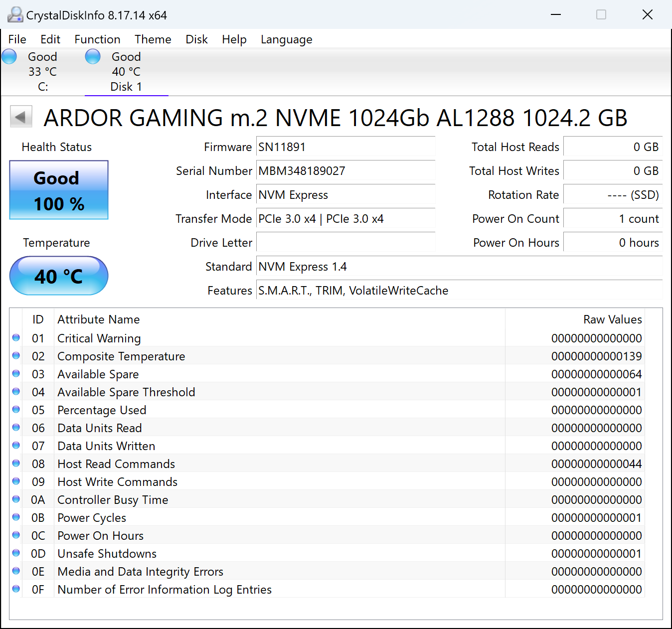Open the Function menu
This screenshot has height=629, width=672.
97,39
